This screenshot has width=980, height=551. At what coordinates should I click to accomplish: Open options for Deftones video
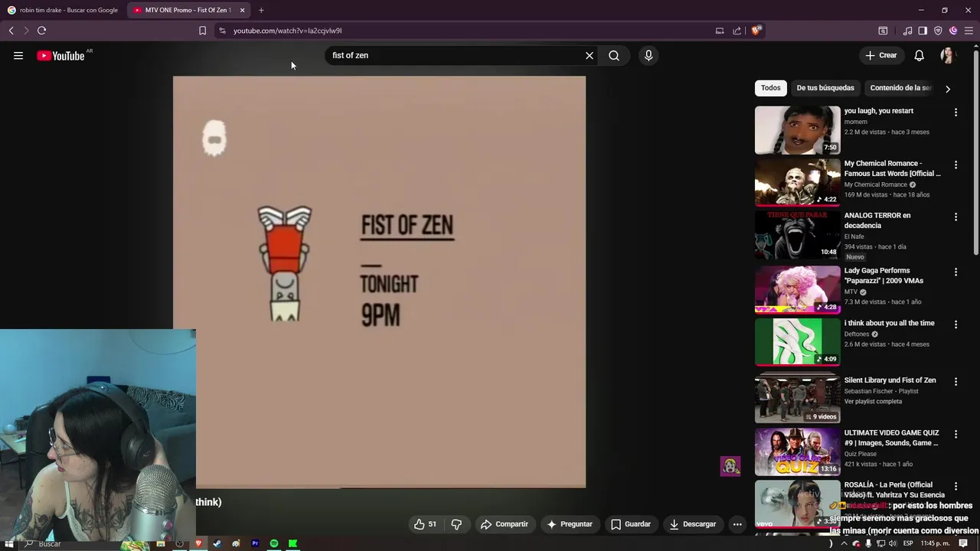[x=955, y=324]
